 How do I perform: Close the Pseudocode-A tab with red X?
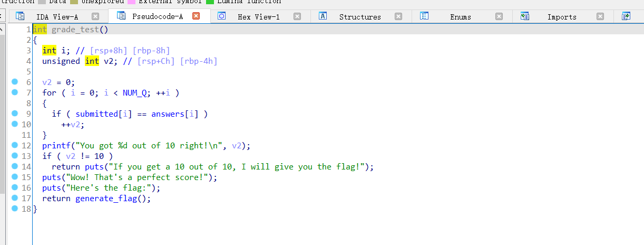pyautogui.click(x=196, y=16)
